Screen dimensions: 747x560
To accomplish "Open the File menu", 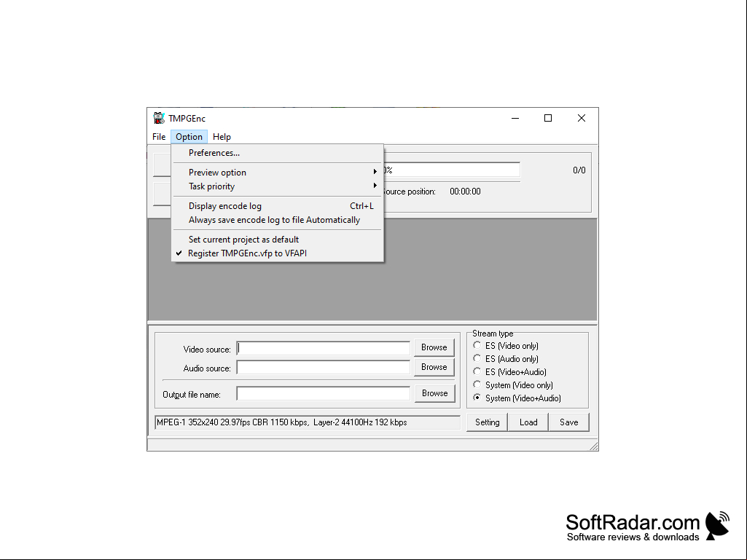I will tap(159, 137).
